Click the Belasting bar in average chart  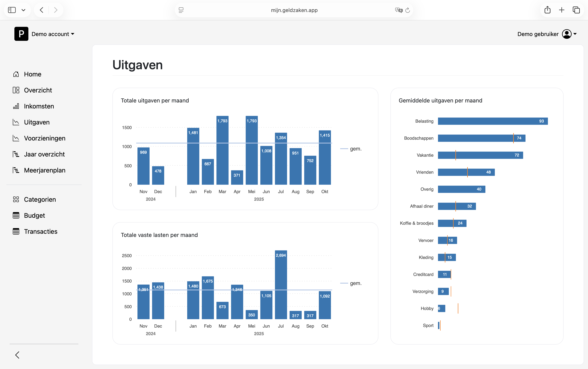(492, 121)
